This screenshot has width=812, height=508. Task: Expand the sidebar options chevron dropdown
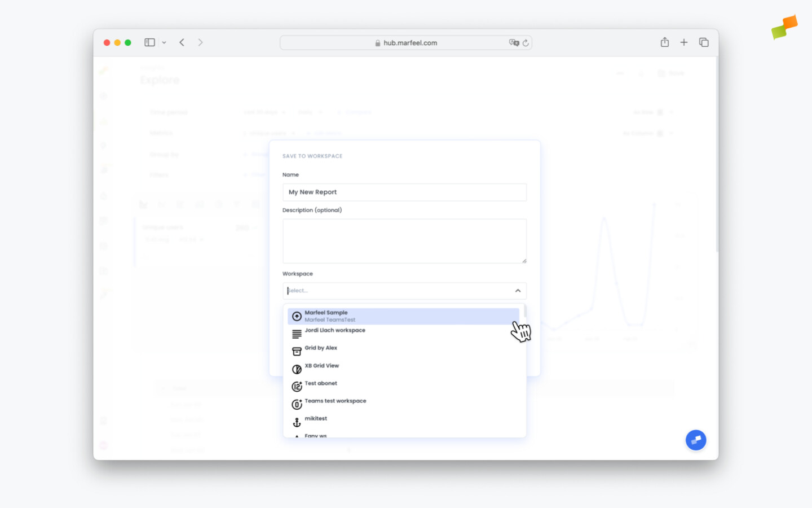164,42
